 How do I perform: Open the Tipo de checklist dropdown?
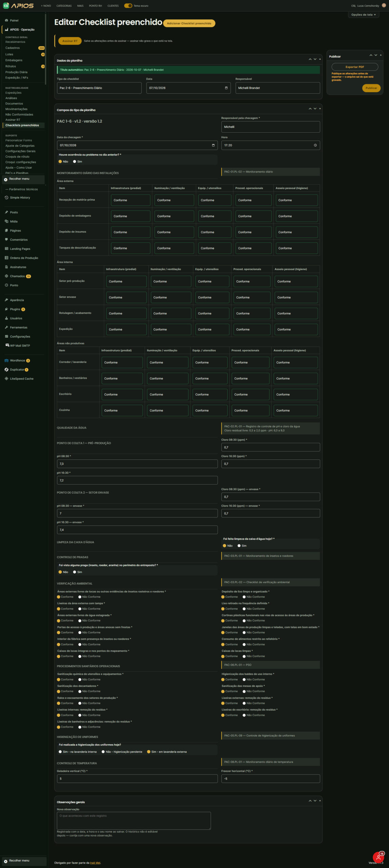tap(99, 88)
